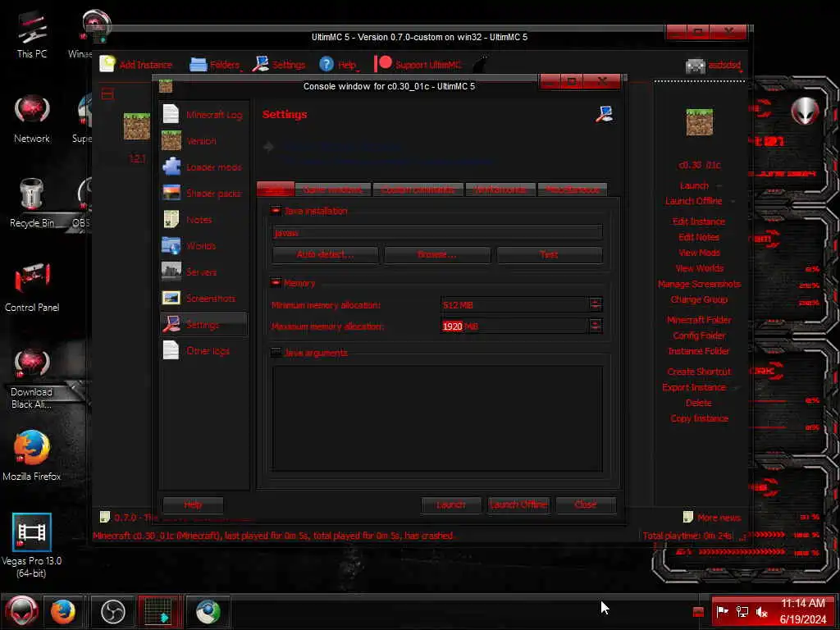Open Loader mods puzzle piece icon
The width and height of the screenshot is (840, 630).
[x=171, y=167]
